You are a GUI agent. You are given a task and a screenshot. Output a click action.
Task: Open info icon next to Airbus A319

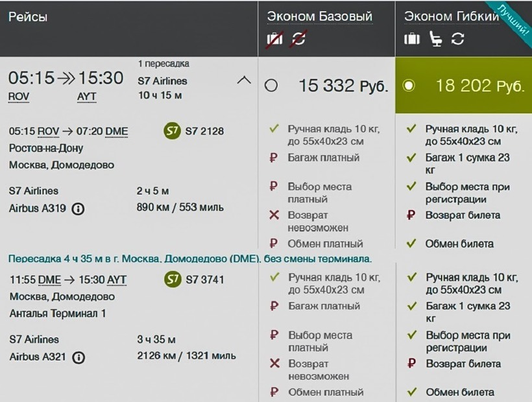[78, 209]
